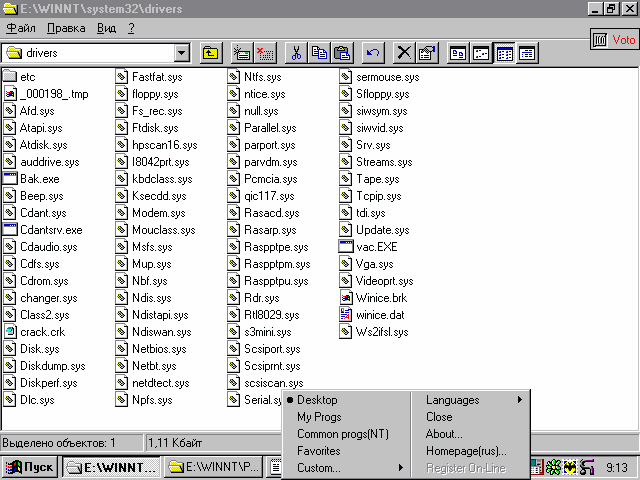This screenshot has width=640, height=480.
Task: Open Properties from the toolbar
Action: 427,53
